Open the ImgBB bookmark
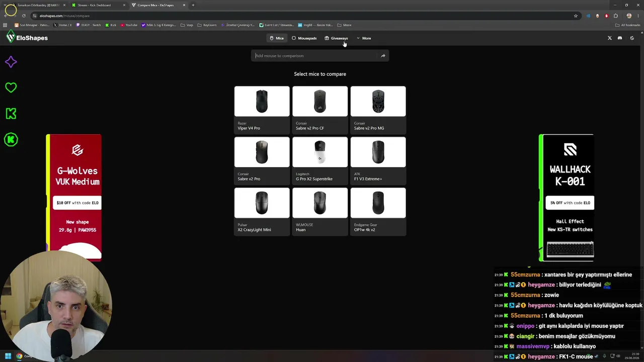Screen dimensions: 644x362 tap(315, 25)
